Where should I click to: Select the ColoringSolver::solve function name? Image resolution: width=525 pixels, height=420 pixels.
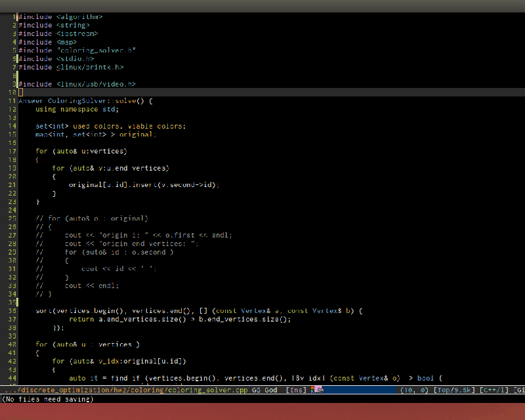pos(95,100)
